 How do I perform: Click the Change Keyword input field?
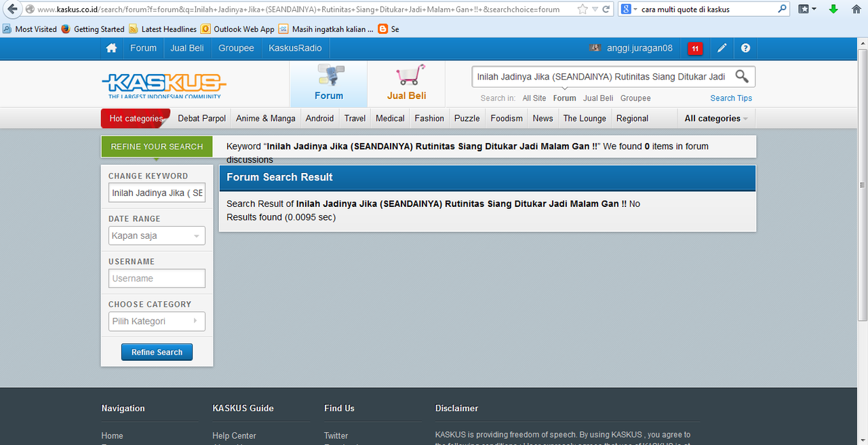pos(157,193)
